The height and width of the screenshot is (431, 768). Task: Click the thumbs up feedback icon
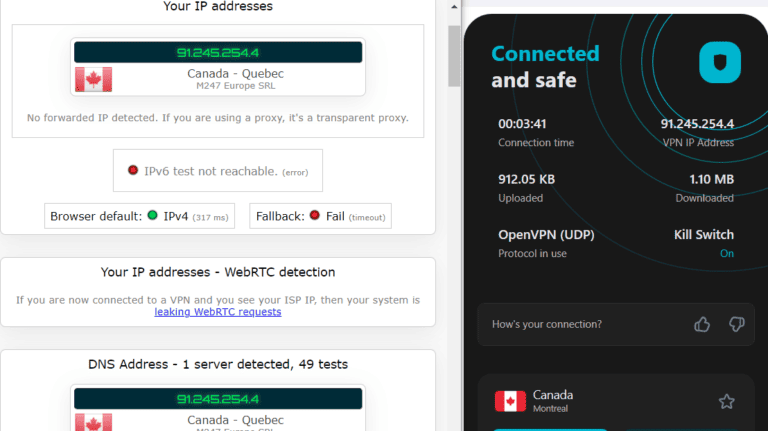coord(702,324)
